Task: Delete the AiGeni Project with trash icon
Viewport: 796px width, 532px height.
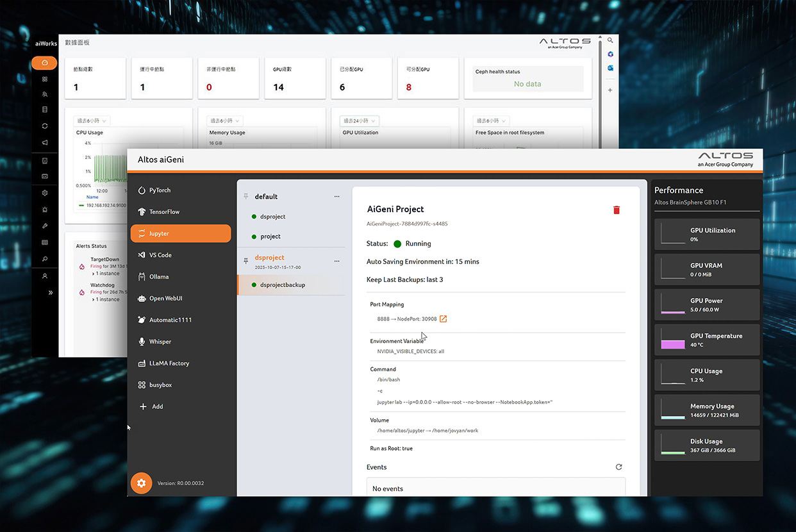Action: (x=617, y=210)
